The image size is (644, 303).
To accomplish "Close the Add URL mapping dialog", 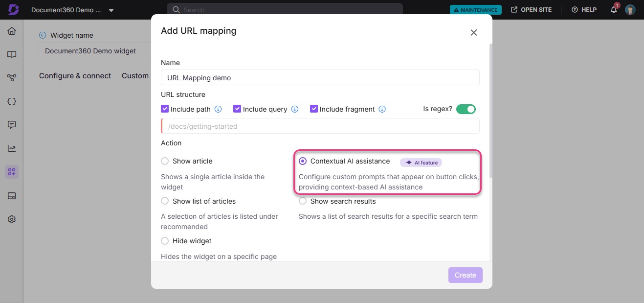I will [x=473, y=33].
